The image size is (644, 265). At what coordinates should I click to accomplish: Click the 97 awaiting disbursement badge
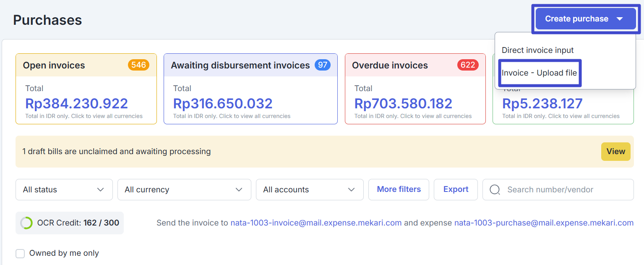(323, 65)
